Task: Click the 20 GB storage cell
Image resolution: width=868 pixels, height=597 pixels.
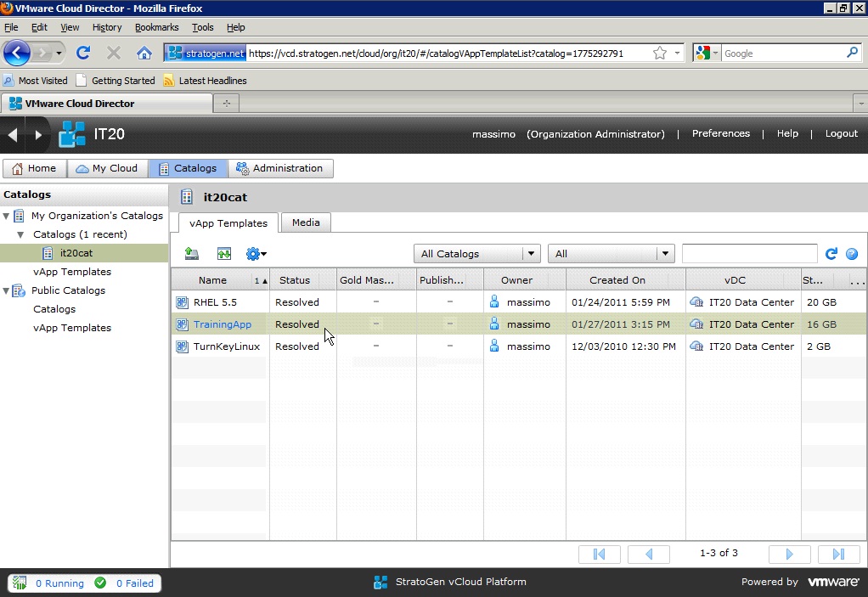Action: [x=821, y=302]
